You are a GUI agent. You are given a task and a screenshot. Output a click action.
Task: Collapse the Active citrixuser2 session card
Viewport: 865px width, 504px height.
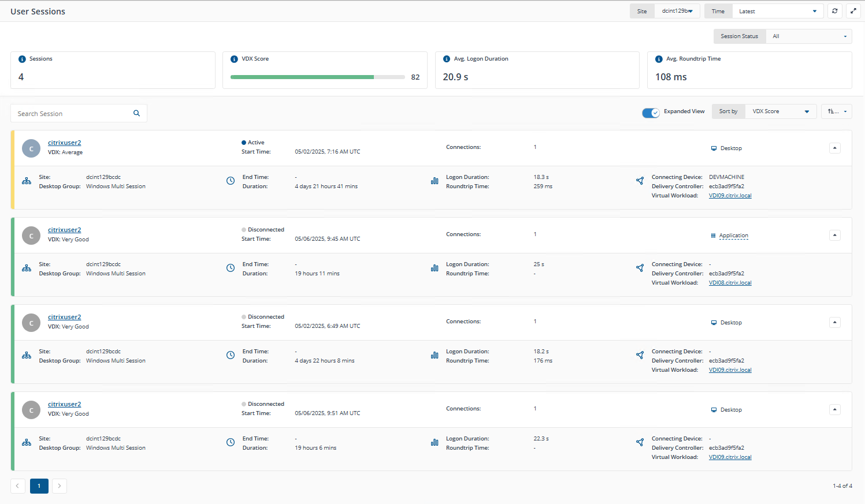pos(834,148)
